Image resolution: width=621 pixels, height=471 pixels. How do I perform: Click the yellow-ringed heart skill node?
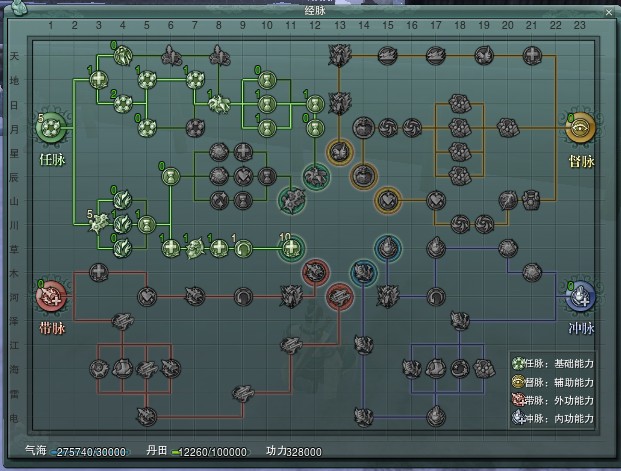(387, 200)
